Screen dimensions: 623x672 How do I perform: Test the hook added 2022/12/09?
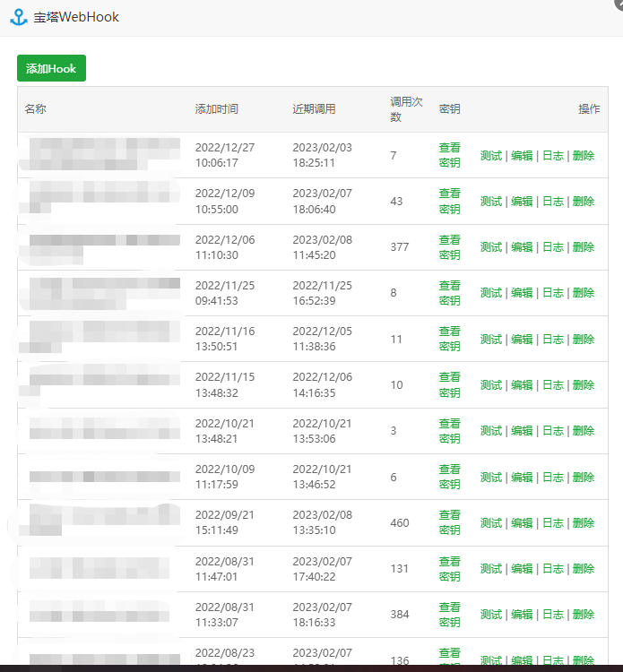pos(490,202)
